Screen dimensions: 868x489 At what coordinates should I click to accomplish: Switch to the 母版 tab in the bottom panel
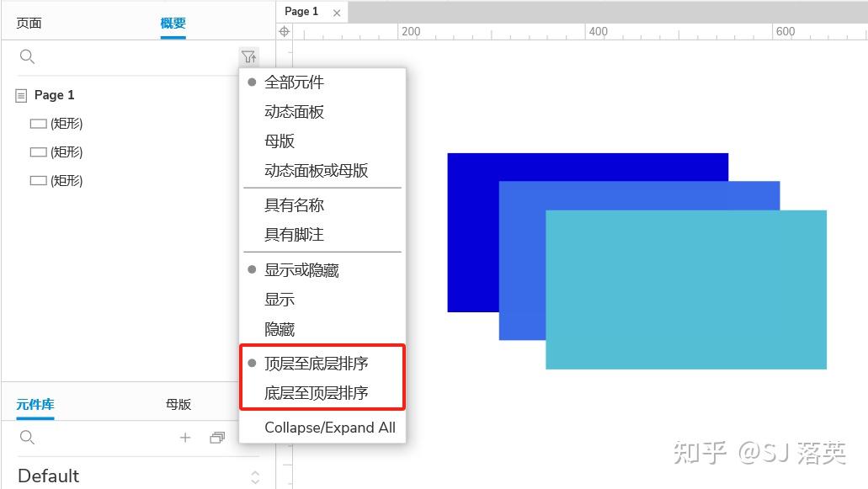point(178,404)
